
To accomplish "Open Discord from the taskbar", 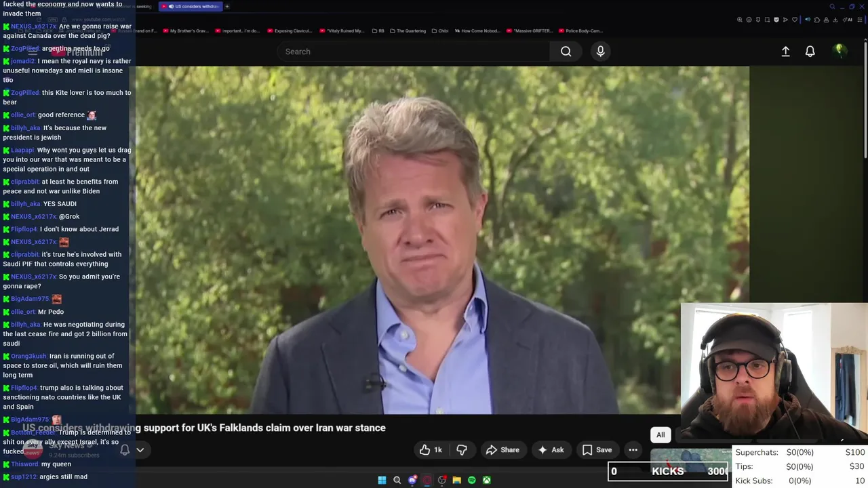I will click(412, 480).
